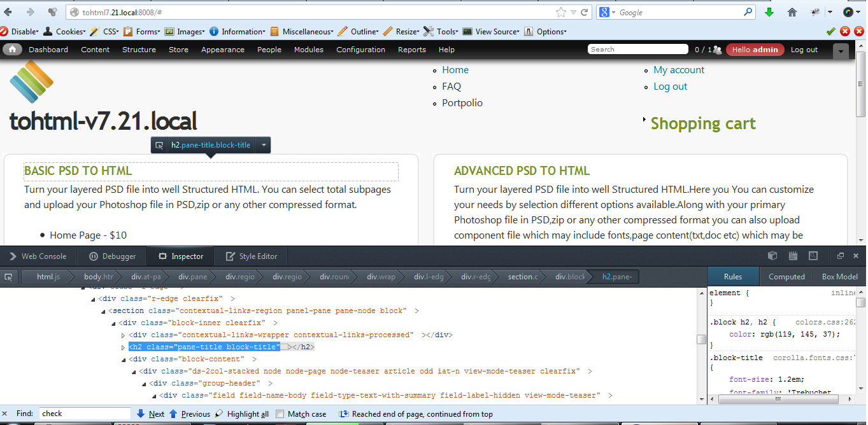
Task: Toggle the Disable menu in developer toolbar
Action: pyautogui.click(x=20, y=31)
